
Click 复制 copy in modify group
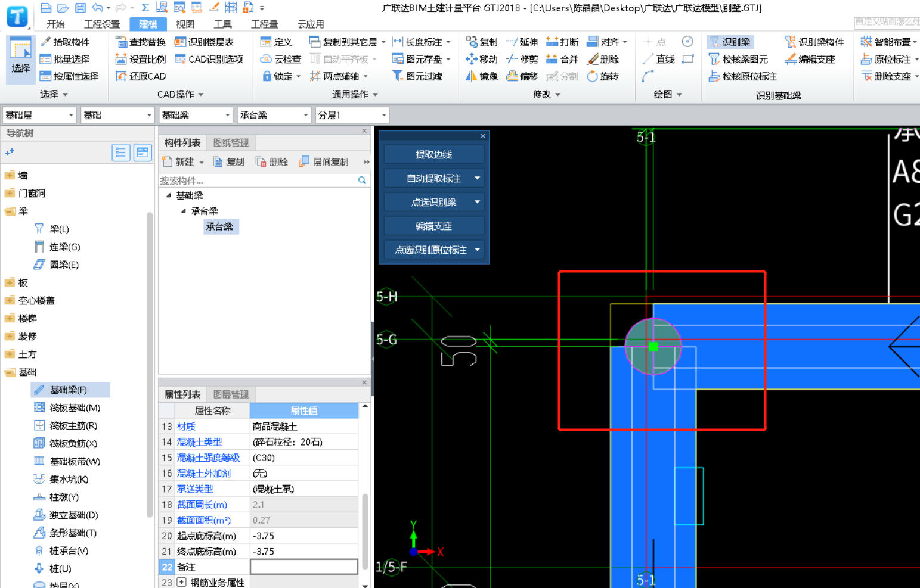click(482, 42)
